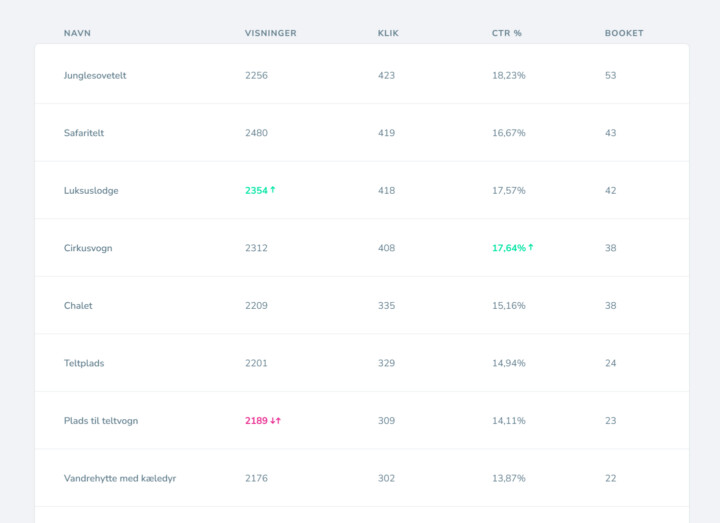
Task: Click booked value 38 in Cirkusvogn row
Action: tap(610, 248)
